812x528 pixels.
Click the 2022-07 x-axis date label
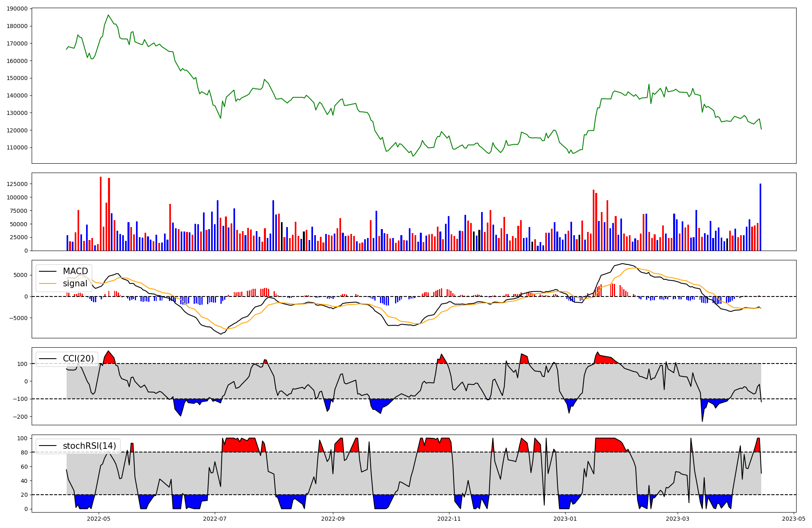tap(215, 518)
